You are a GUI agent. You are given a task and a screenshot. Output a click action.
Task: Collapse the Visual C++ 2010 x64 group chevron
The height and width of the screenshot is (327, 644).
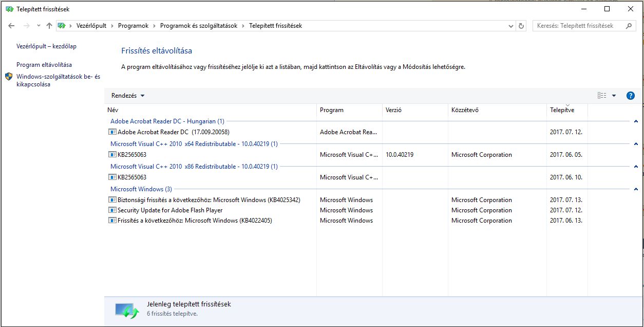pyautogui.click(x=636, y=144)
